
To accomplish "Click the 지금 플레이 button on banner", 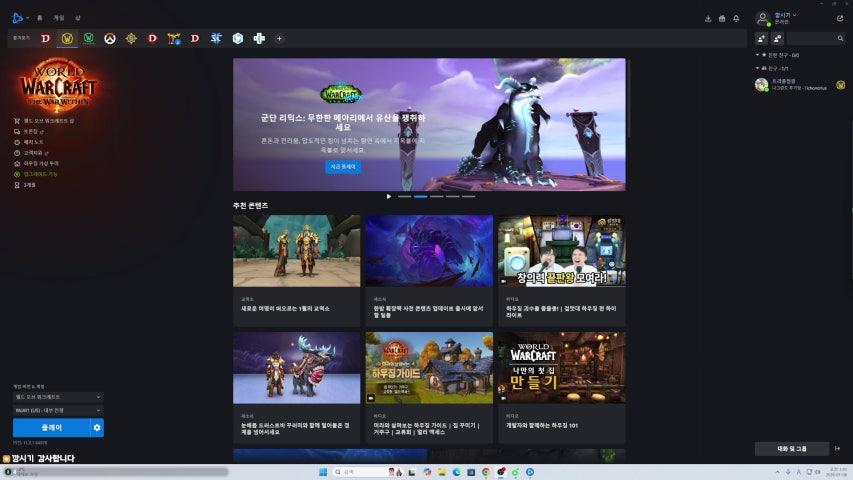I will (x=343, y=167).
